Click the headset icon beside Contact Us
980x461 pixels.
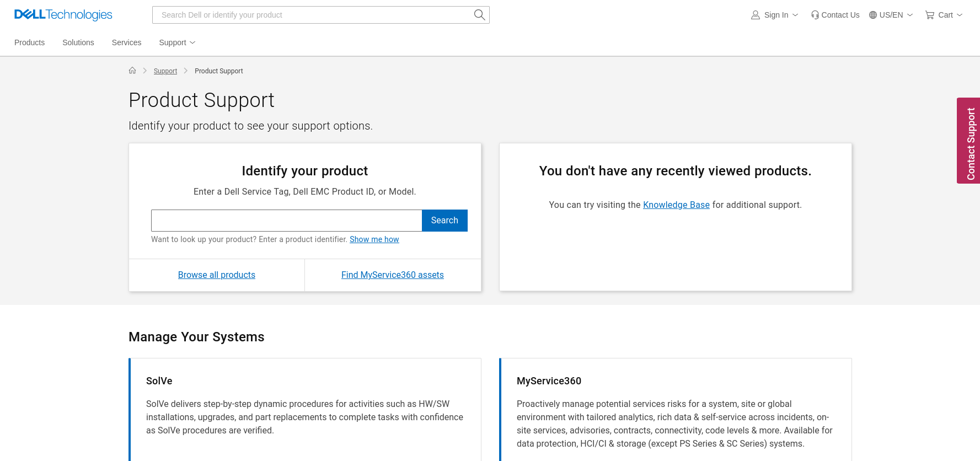[815, 15]
